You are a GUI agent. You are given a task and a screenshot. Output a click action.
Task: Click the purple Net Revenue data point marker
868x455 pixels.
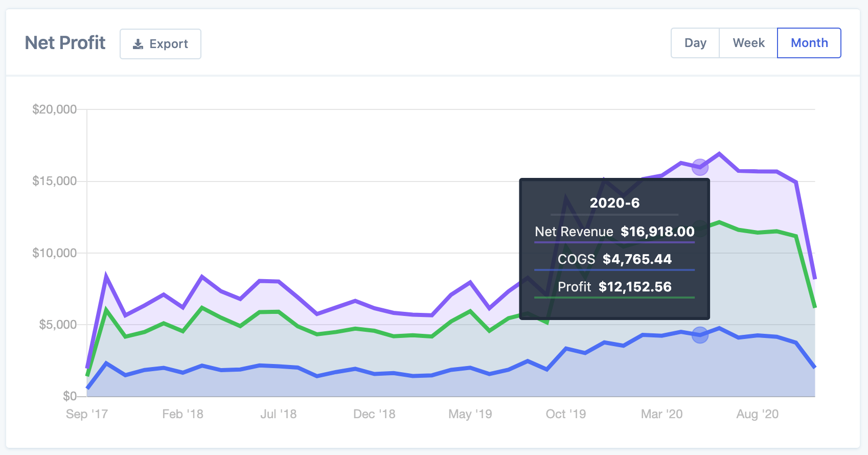pyautogui.click(x=700, y=167)
